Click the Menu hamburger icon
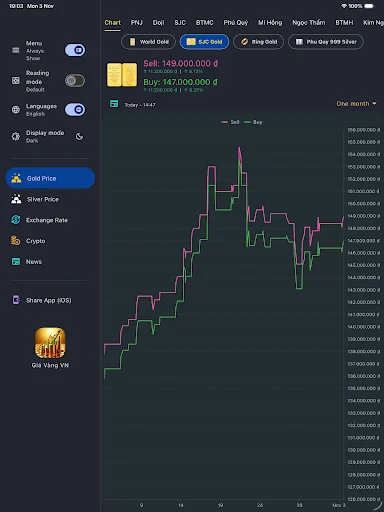The height and width of the screenshot is (512, 384). click(x=16, y=50)
